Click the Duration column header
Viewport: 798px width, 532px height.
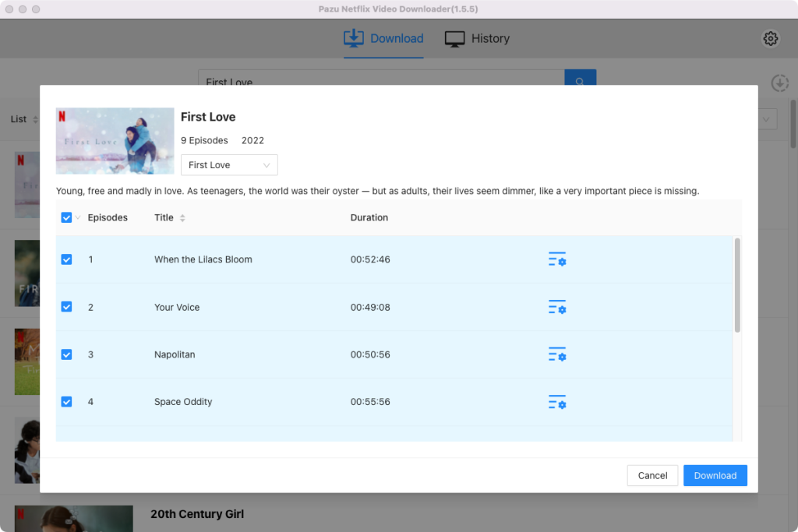369,217
